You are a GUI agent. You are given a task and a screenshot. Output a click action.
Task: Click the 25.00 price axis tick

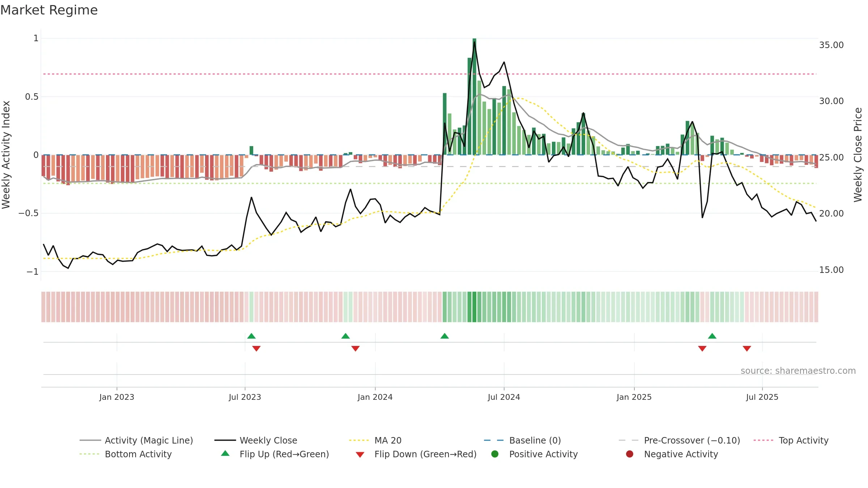tap(831, 158)
